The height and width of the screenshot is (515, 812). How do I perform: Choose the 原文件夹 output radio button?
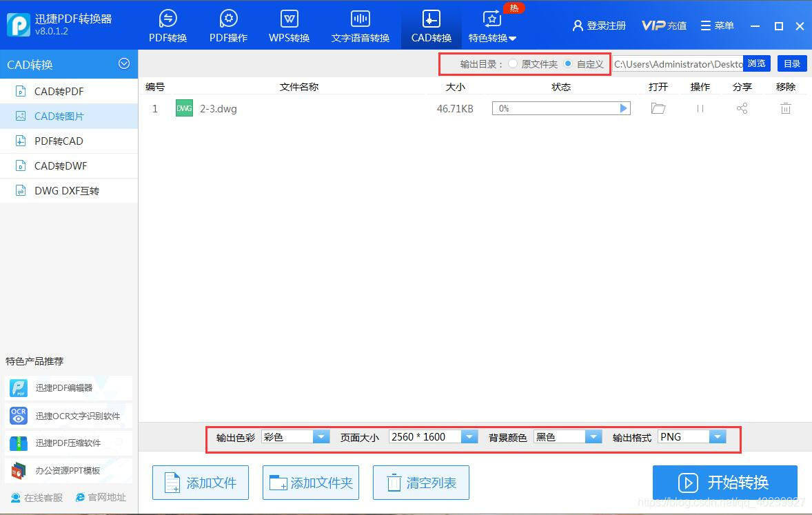coord(513,63)
